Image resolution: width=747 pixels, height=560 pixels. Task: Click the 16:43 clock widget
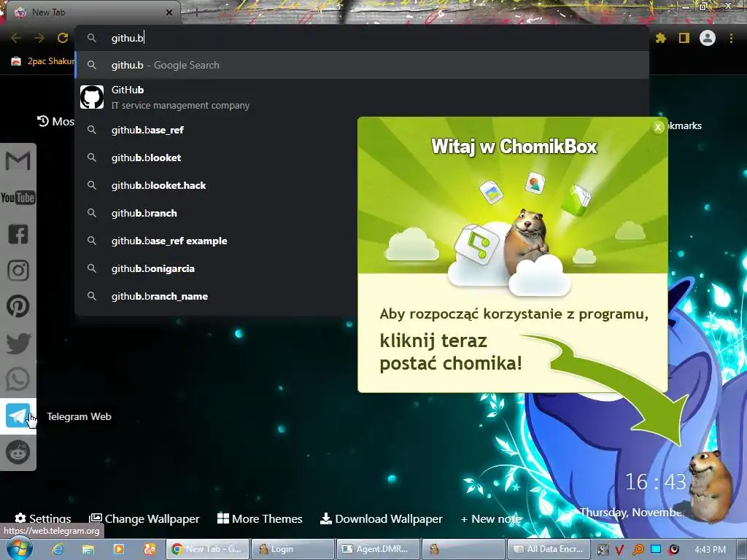655,482
